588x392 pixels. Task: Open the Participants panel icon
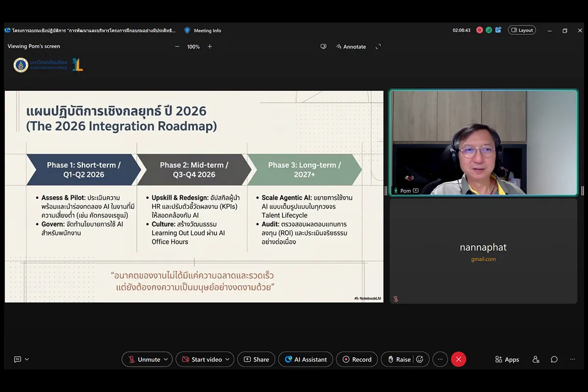coord(536,359)
